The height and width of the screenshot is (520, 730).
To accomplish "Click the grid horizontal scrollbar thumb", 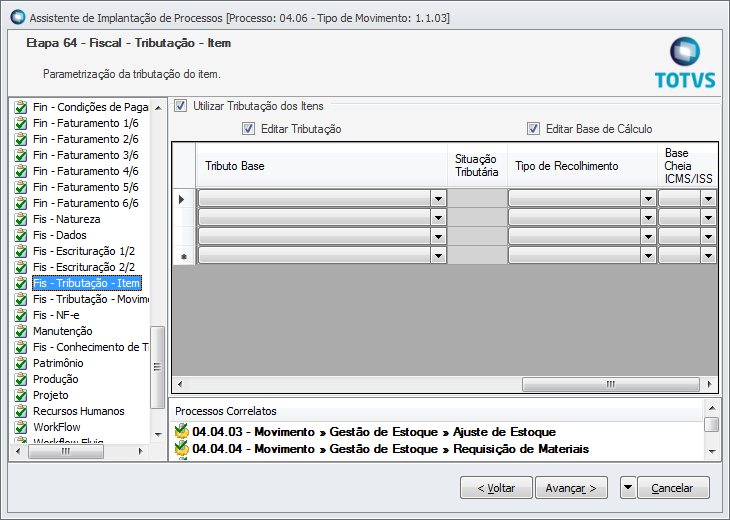I will click(x=611, y=384).
